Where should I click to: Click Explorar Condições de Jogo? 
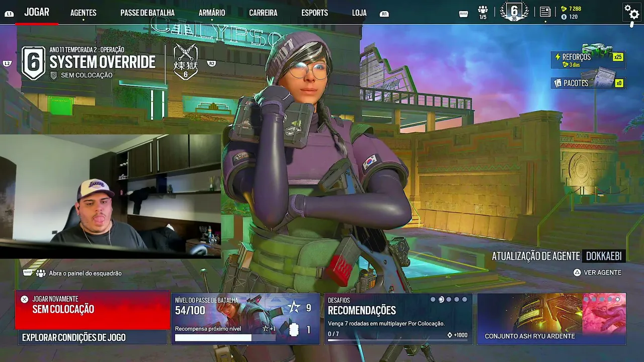(93, 338)
